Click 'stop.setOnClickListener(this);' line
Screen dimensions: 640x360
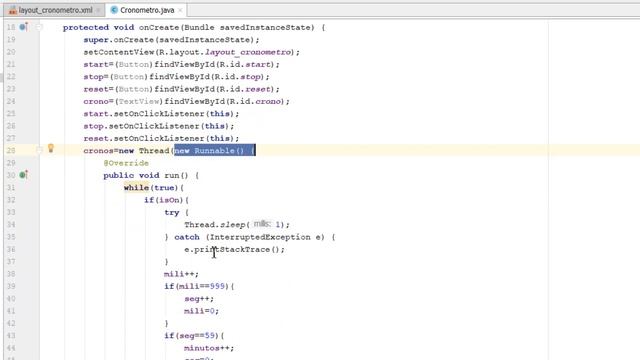(159, 126)
